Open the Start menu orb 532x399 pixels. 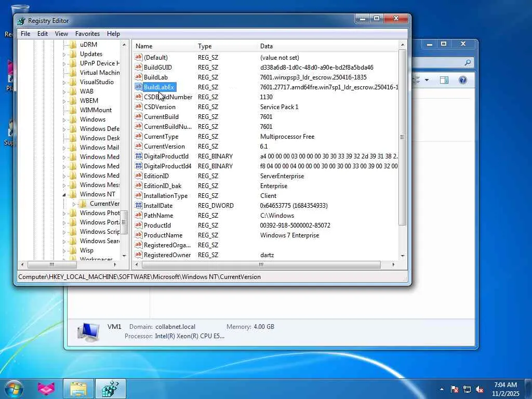click(x=14, y=389)
